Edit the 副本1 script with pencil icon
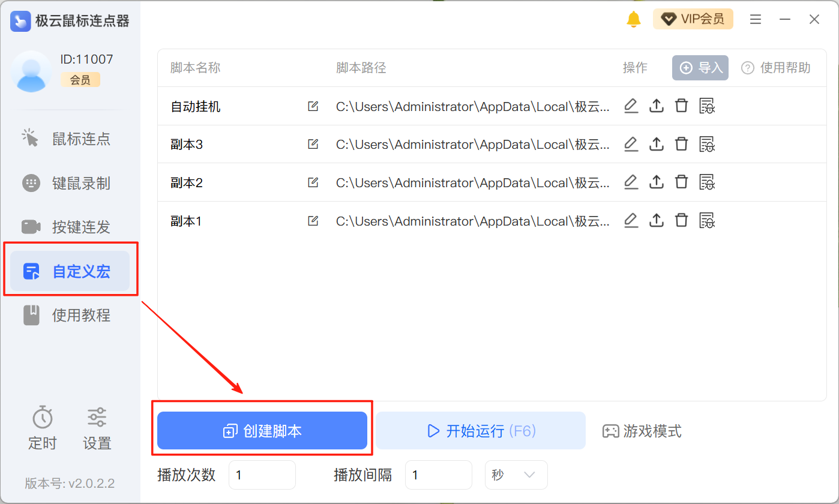Screen dimensions: 839x504 (631, 220)
